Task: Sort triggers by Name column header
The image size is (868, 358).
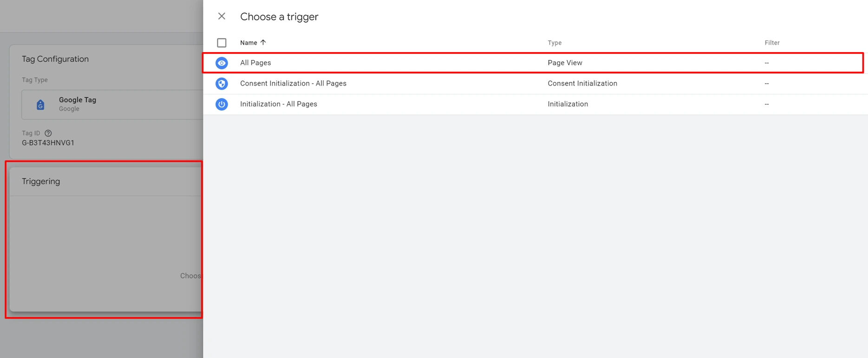Action: coord(248,43)
